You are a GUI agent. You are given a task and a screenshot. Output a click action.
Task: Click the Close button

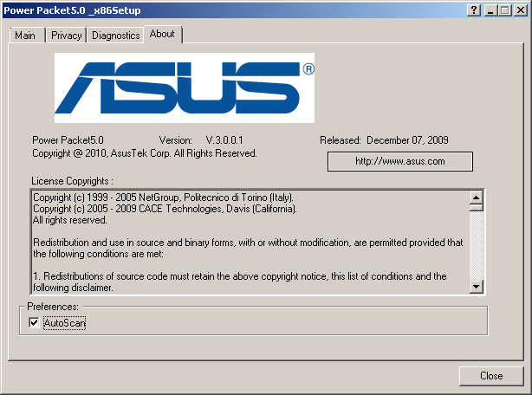(x=491, y=376)
